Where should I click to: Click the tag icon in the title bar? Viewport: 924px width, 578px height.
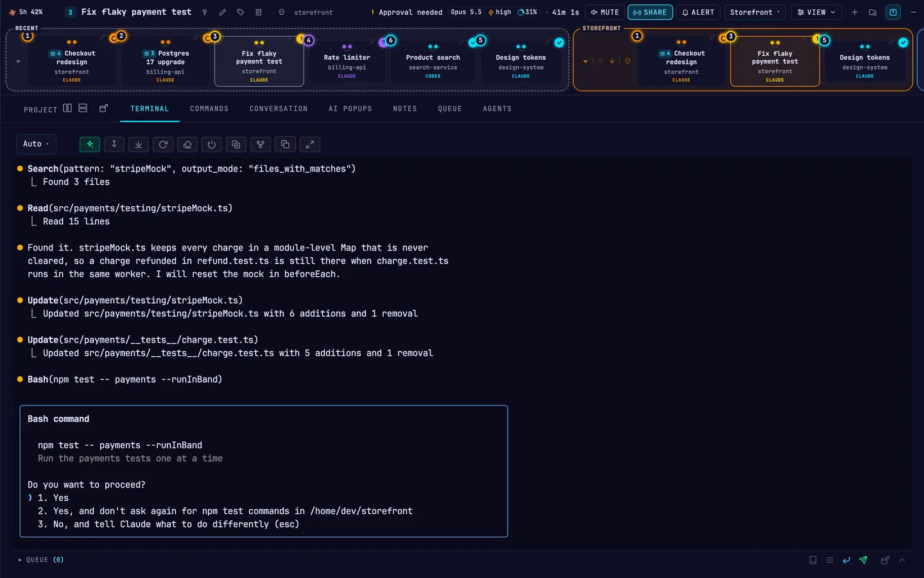click(x=241, y=12)
